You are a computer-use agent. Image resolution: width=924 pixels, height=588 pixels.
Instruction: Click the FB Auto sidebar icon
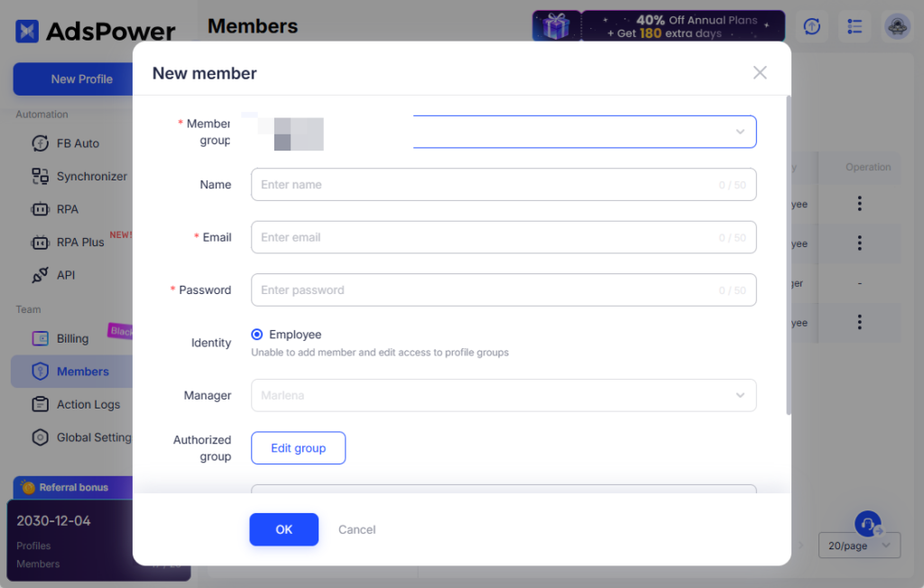click(x=41, y=143)
